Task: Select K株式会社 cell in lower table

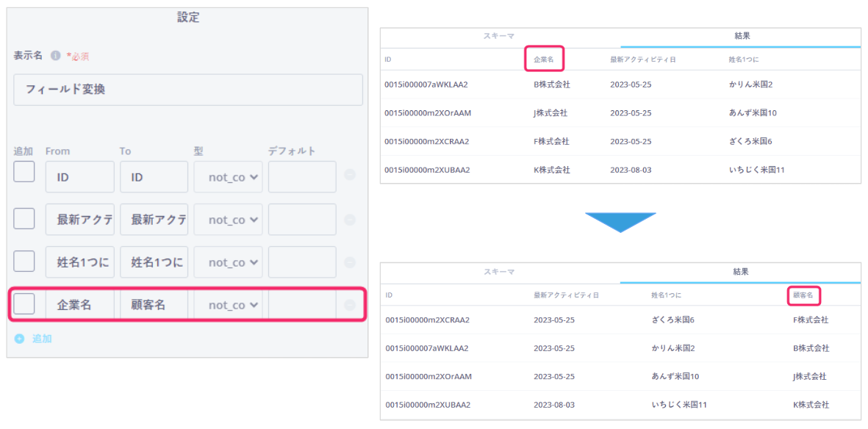Action: point(811,405)
